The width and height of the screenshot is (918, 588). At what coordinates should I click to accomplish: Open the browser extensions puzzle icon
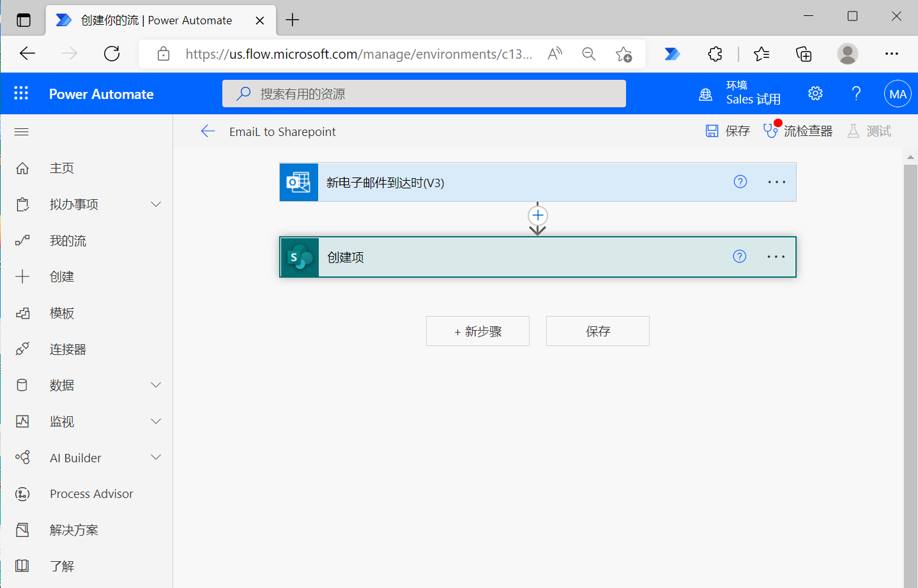[715, 54]
